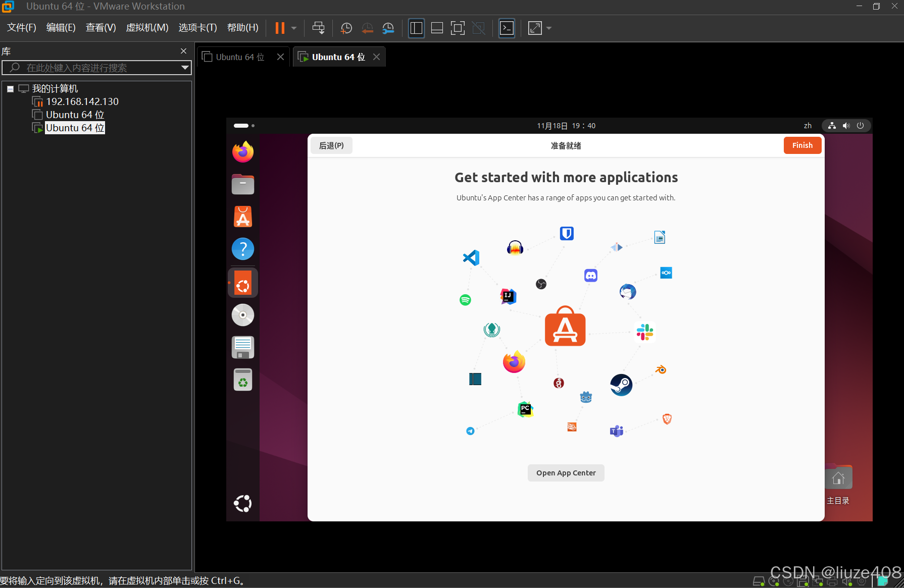This screenshot has height=588, width=904.
Task: Open App Center from the Ubuntu dock
Action: pos(243,217)
